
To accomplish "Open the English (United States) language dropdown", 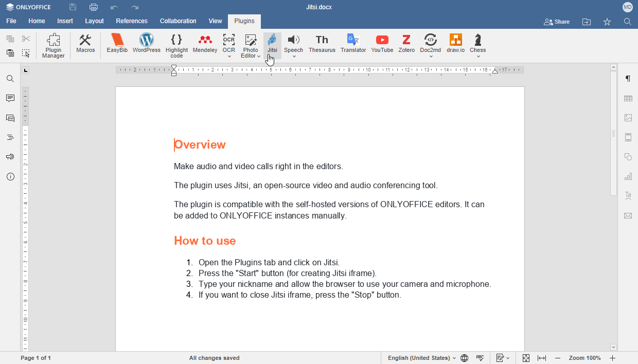I will click(422, 358).
